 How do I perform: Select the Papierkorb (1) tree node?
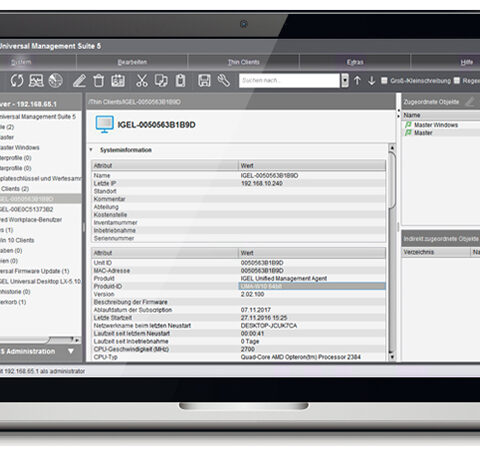coord(13,302)
